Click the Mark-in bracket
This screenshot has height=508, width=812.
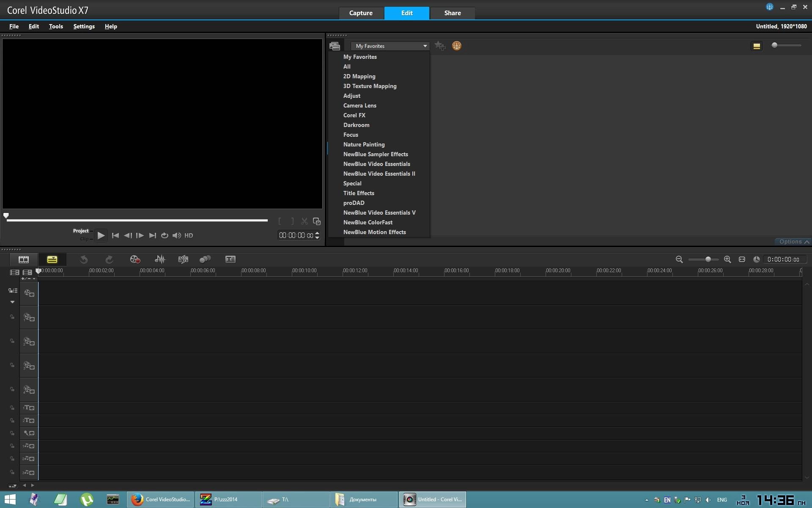click(280, 221)
